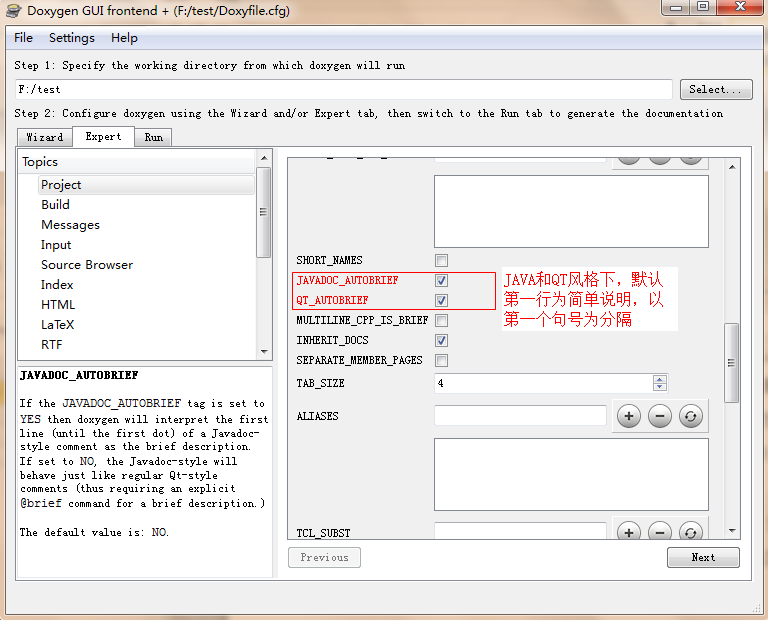Click the JAVADOC_AUTOBRIEF link in the description
Image resolution: width=768 pixels, height=620 pixels.
click(121, 404)
